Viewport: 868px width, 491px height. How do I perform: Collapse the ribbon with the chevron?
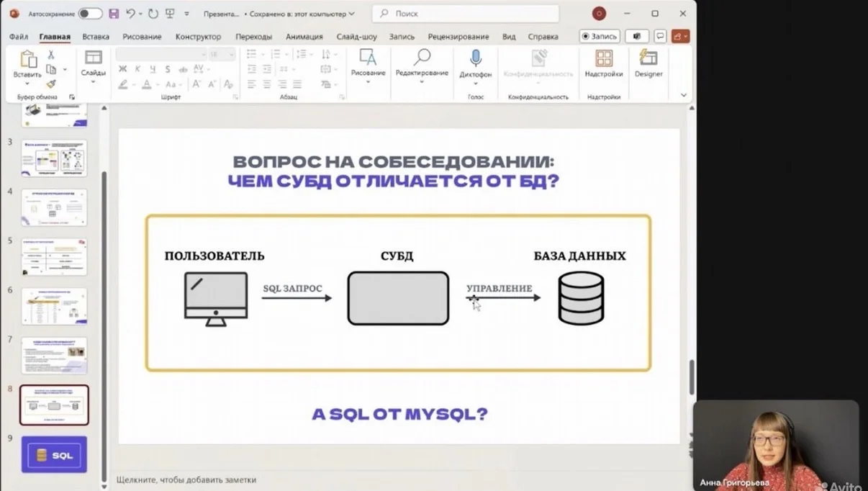[683, 95]
